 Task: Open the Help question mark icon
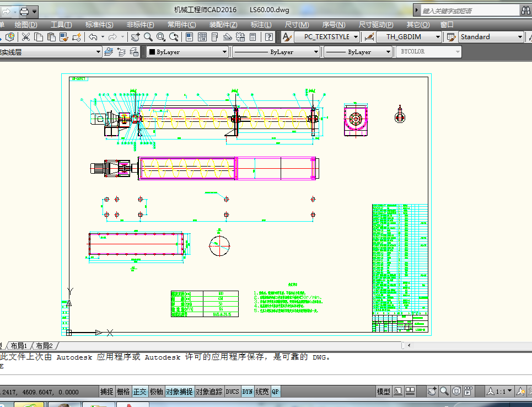[x=269, y=37]
